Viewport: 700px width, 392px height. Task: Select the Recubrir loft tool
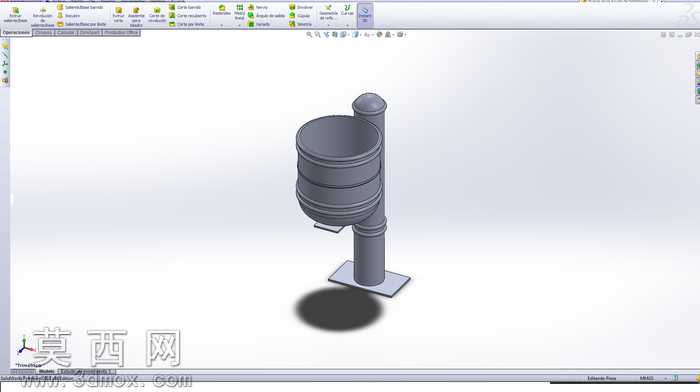tap(69, 16)
